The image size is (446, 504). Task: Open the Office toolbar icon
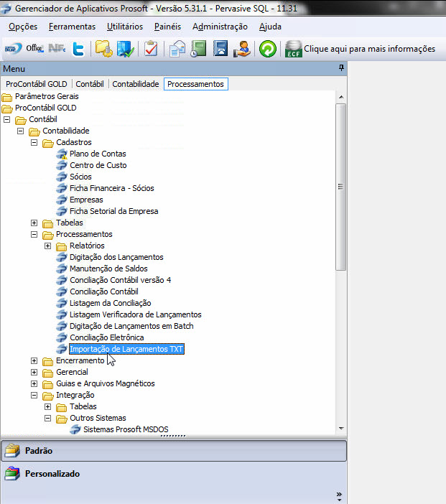[x=34, y=49]
